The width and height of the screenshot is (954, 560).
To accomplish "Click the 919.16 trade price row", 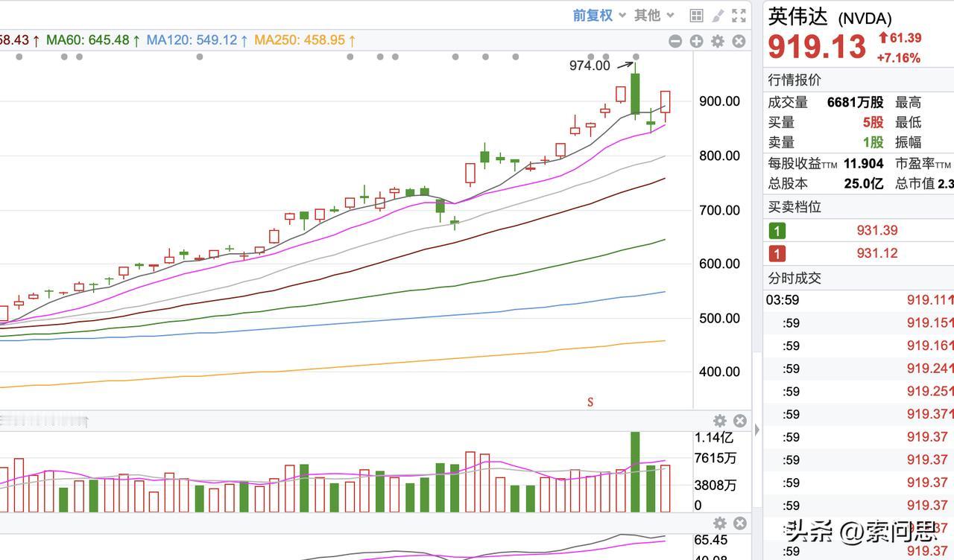I will [x=859, y=346].
